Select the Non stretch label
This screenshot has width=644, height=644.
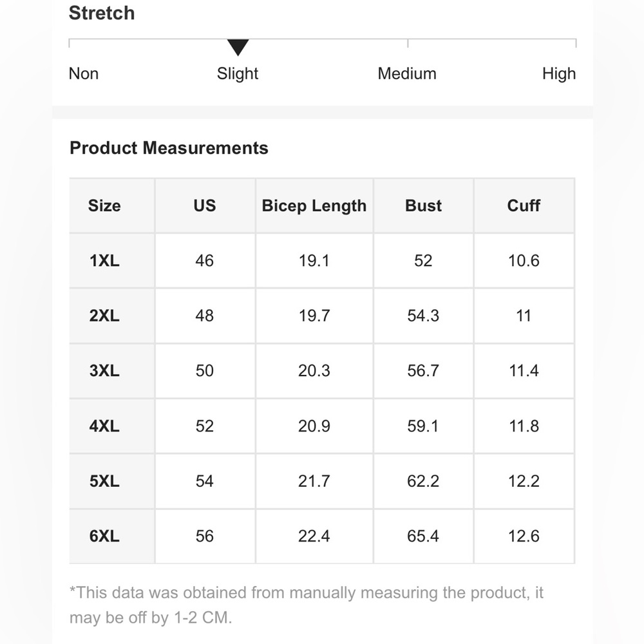[84, 73]
